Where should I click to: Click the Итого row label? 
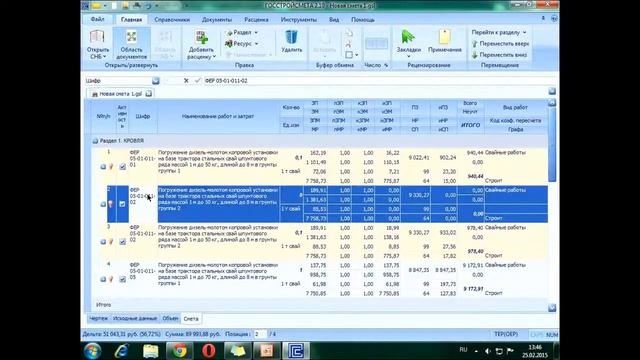[x=103, y=305]
